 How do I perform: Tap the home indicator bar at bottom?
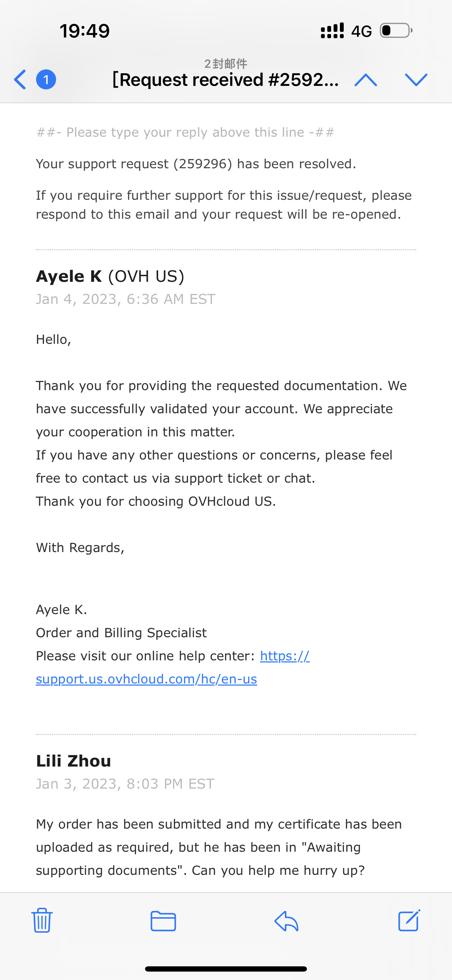226,968
